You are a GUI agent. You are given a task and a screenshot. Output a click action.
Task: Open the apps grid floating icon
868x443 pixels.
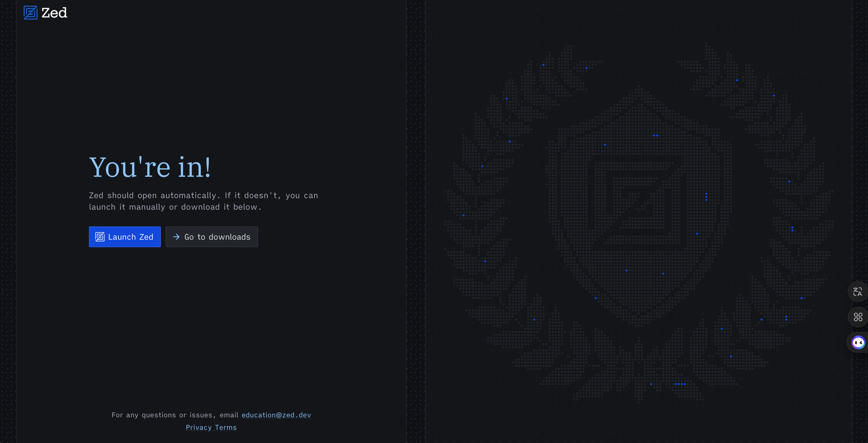click(858, 317)
